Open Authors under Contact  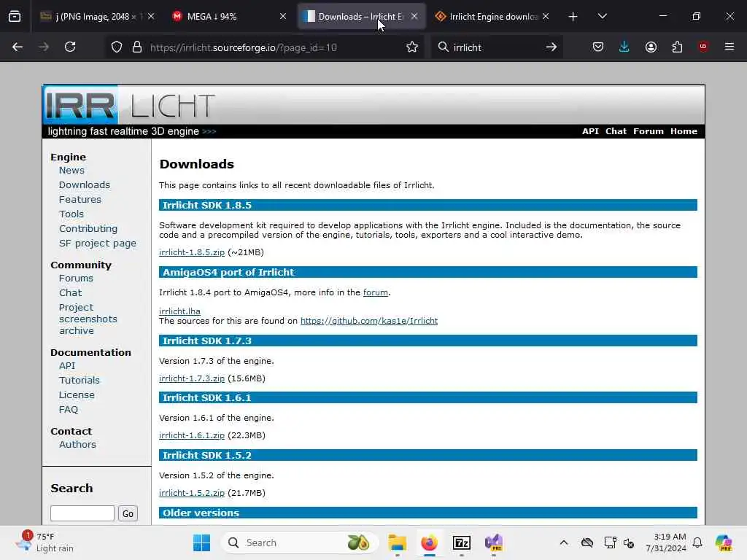(x=77, y=445)
